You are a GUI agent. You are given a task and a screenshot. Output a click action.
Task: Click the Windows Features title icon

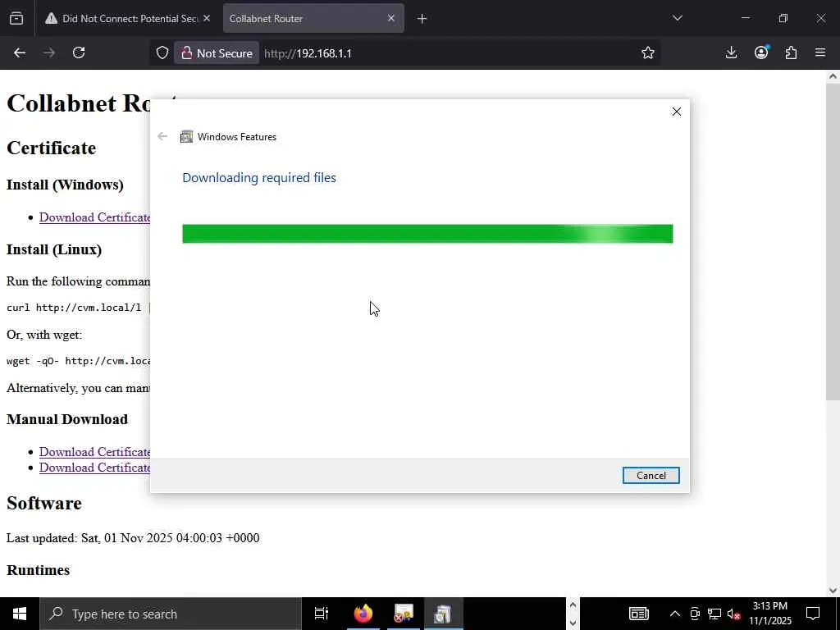pos(186,137)
